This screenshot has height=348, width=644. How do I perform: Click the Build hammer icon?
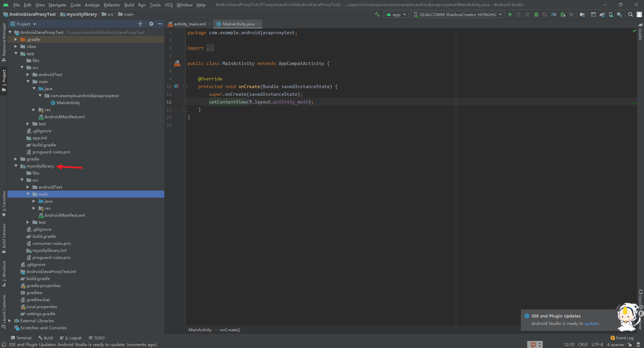pyautogui.click(x=377, y=14)
